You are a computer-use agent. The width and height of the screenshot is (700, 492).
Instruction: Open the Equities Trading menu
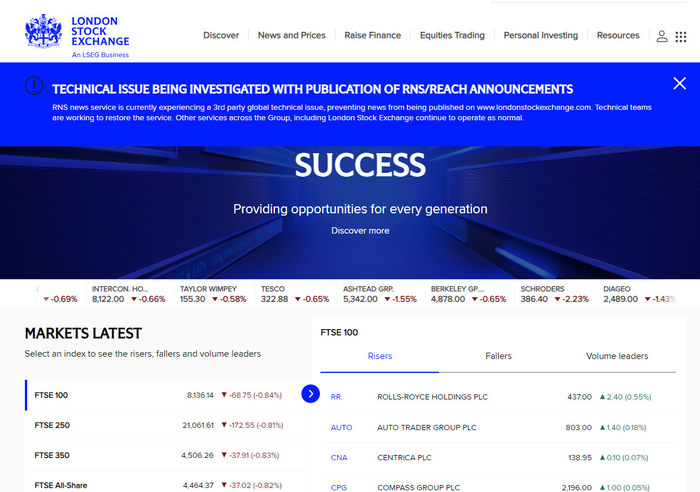tap(452, 35)
